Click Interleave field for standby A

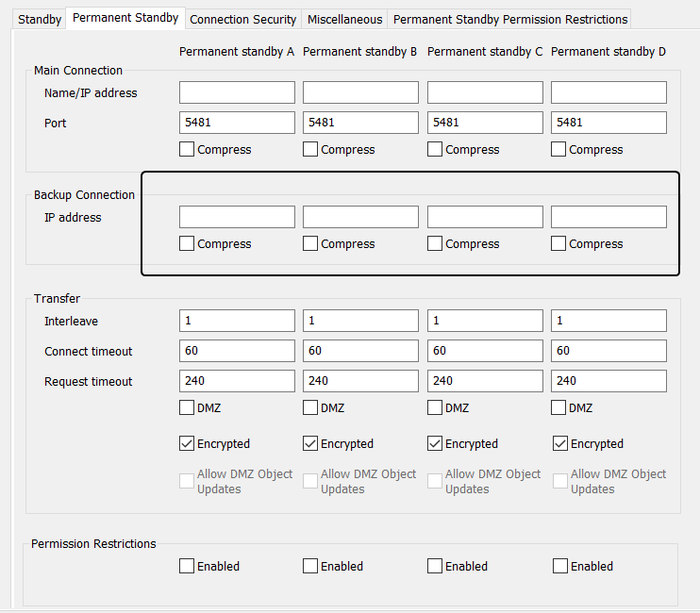pos(237,321)
